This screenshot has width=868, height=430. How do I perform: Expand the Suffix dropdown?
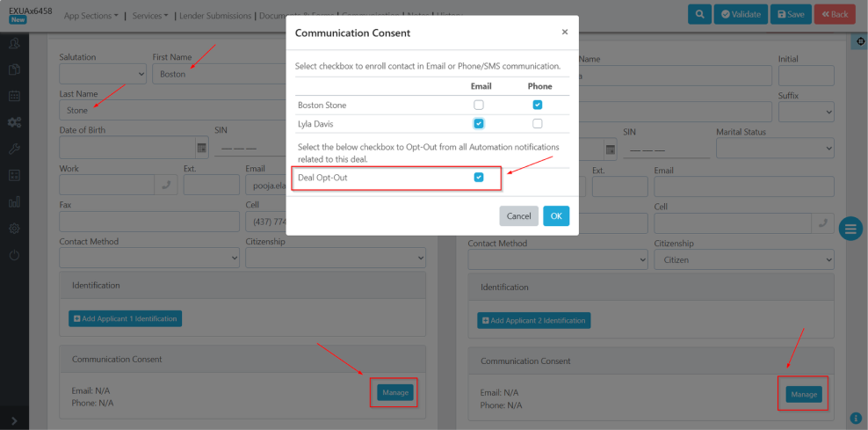tap(806, 112)
